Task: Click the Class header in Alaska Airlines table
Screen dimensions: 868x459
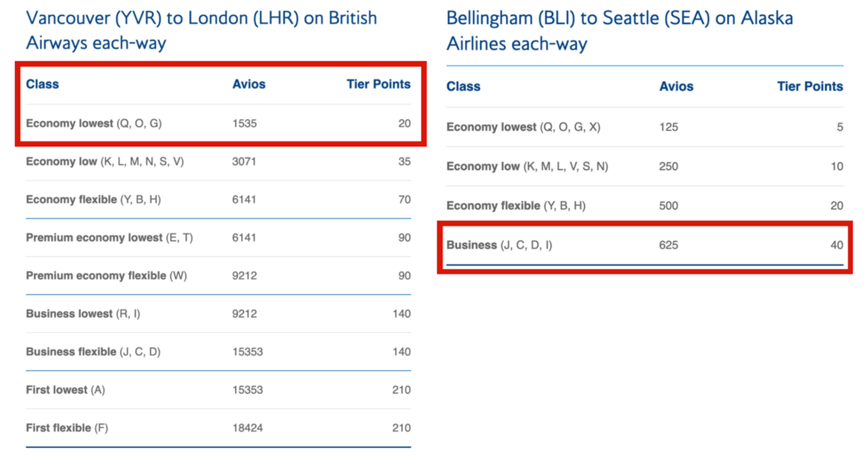Action: point(463,86)
